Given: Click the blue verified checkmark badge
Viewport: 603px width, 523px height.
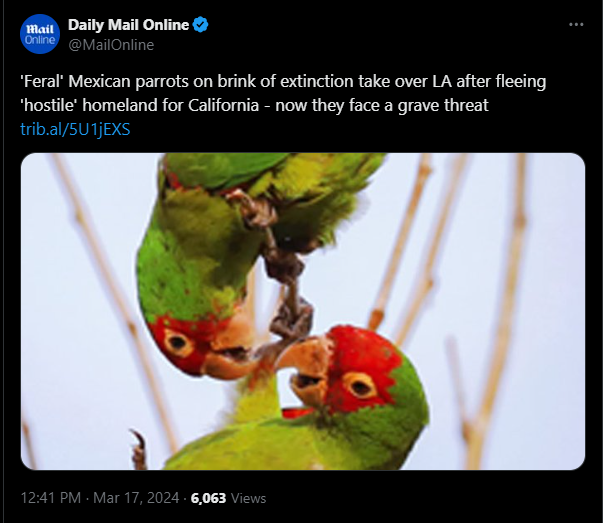Looking at the screenshot, I should pyautogui.click(x=200, y=25).
